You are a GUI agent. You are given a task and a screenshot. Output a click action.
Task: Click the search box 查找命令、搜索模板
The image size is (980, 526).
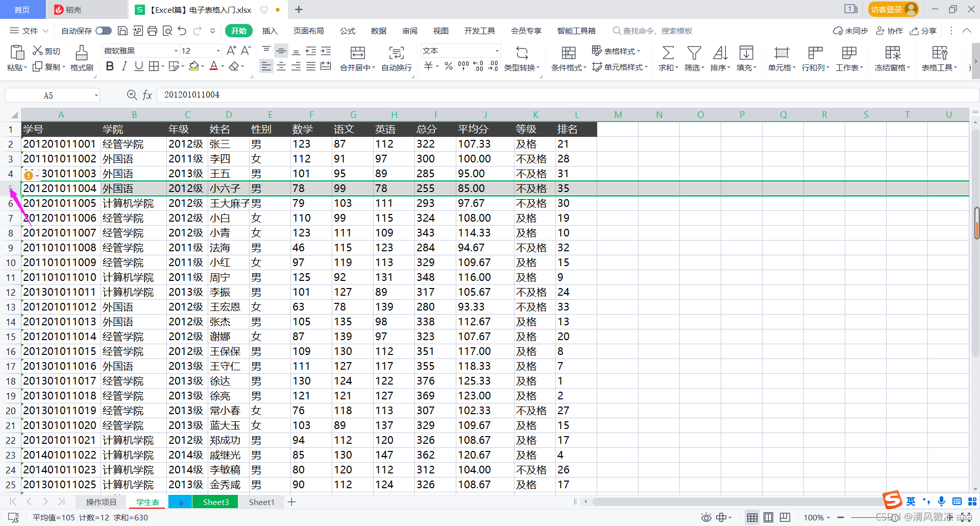click(x=652, y=31)
